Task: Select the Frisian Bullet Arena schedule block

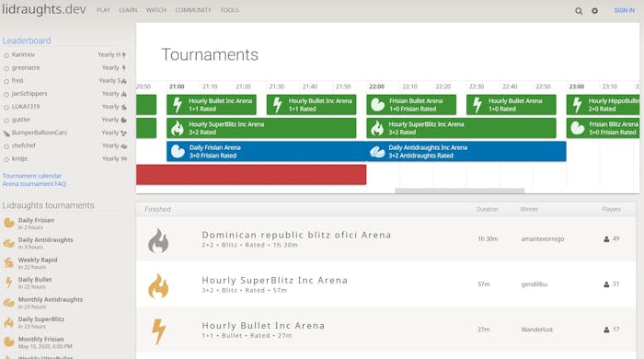Action: [411, 105]
